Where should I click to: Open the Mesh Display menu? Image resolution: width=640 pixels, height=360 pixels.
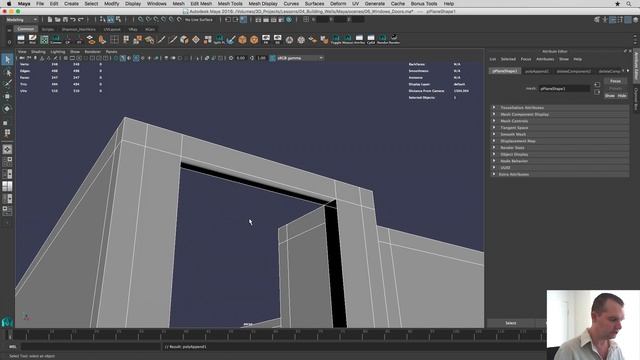pyautogui.click(x=263, y=4)
